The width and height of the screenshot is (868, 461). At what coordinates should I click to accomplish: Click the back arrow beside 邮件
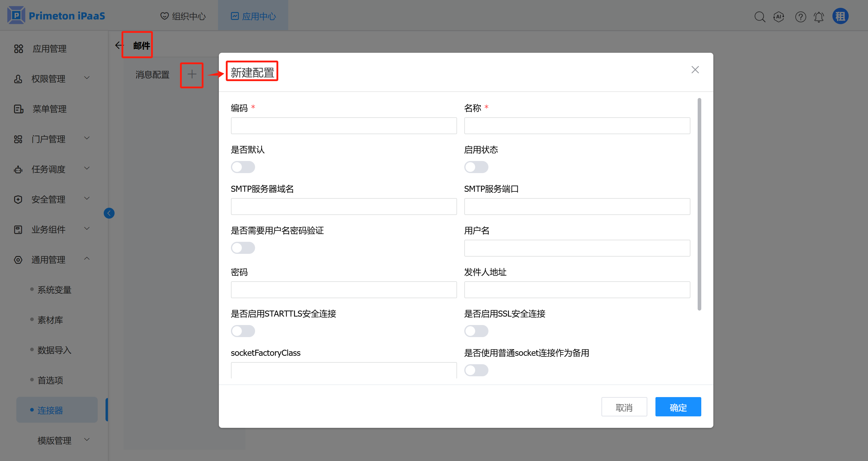pyautogui.click(x=118, y=45)
